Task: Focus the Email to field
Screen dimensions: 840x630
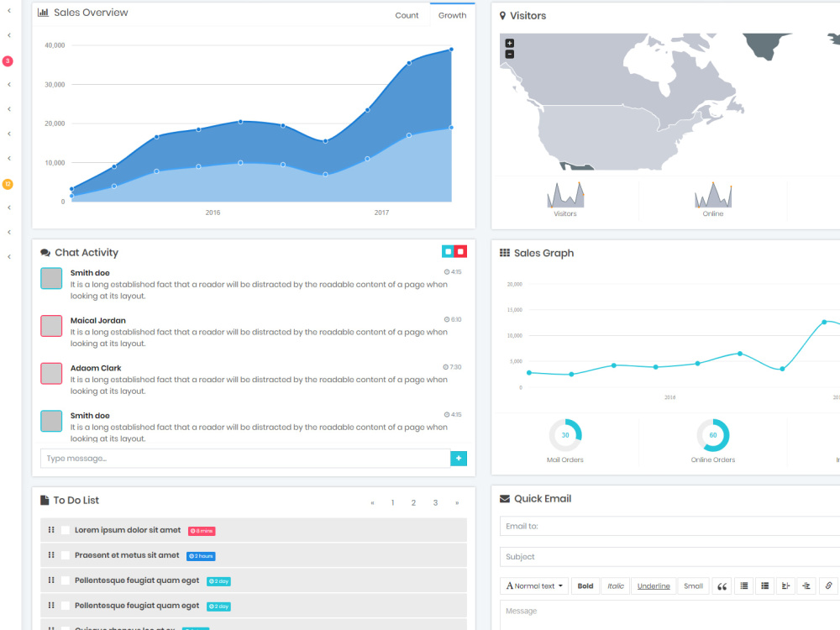Action: [669, 527]
